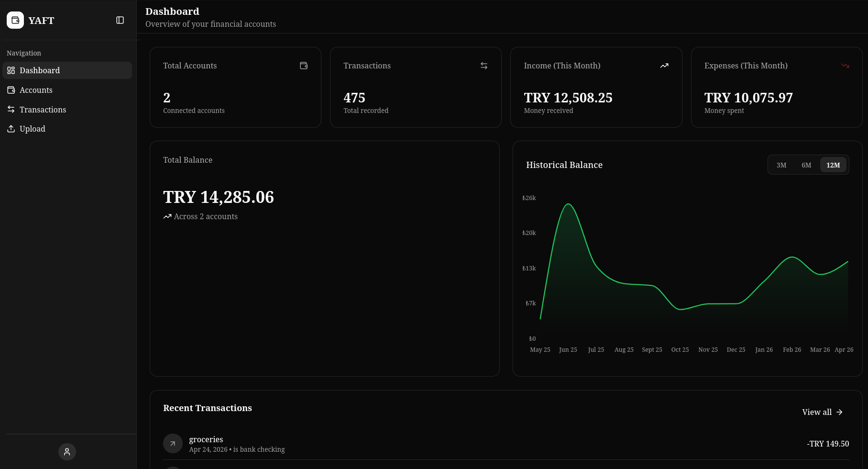Viewport: 868px width, 469px height.
Task: Open View all recent transactions
Action: [x=823, y=412]
